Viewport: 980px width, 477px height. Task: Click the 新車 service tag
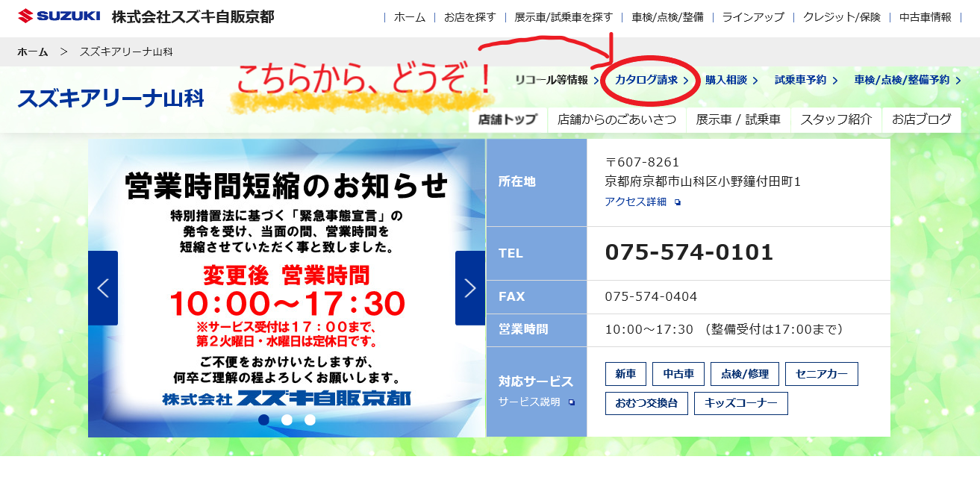click(625, 374)
